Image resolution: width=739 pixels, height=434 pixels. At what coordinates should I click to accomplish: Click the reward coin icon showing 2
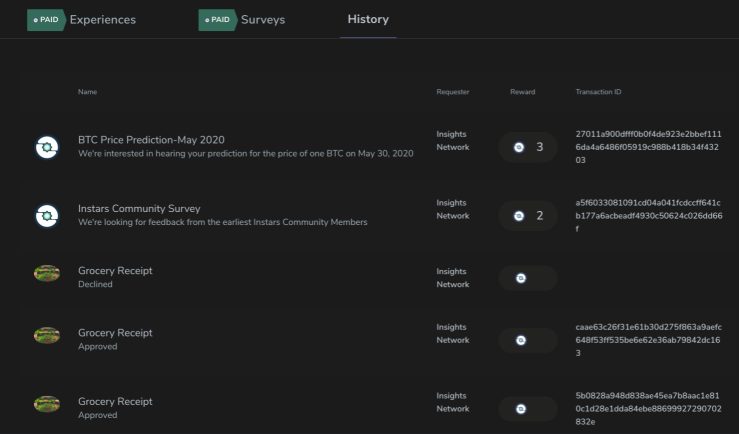click(x=519, y=216)
